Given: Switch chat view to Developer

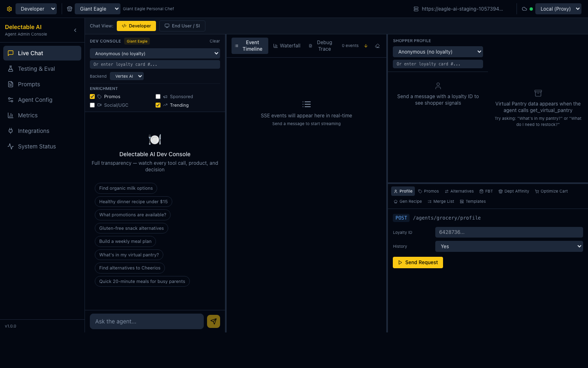Looking at the screenshot, I should (136, 26).
